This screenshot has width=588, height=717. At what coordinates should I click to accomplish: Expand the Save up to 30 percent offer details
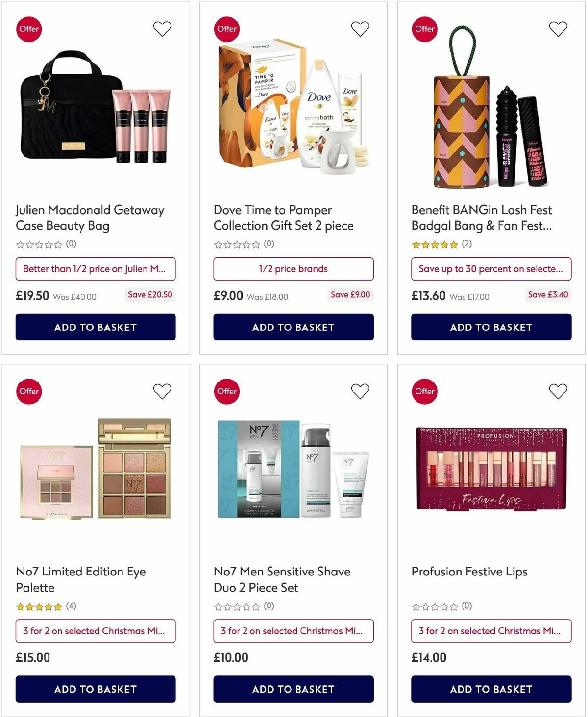tap(491, 269)
